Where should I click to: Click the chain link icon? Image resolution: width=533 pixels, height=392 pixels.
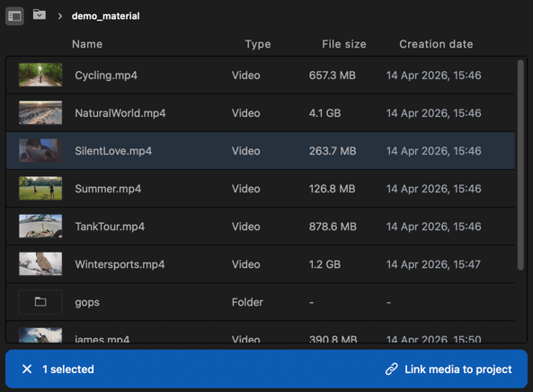pyautogui.click(x=392, y=369)
